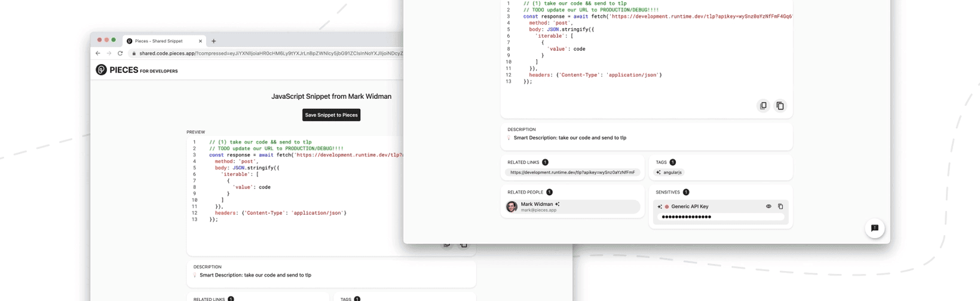Select the angularjs tag chip
Image resolution: width=980 pixels, height=301 pixels.
(x=669, y=172)
